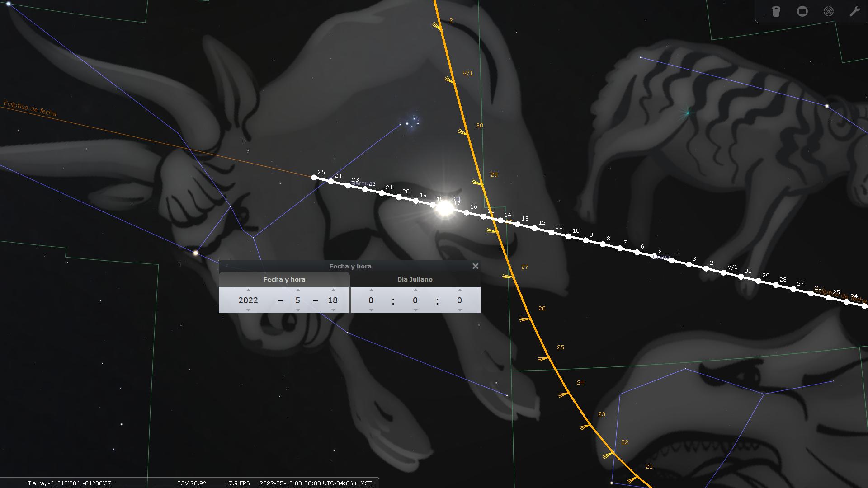Decrease the month with the down arrow
868x488 pixels.
coord(298,310)
